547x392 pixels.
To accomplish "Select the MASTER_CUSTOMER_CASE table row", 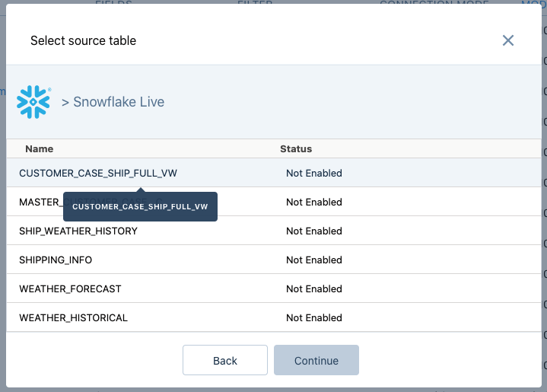I will (x=40, y=202).
